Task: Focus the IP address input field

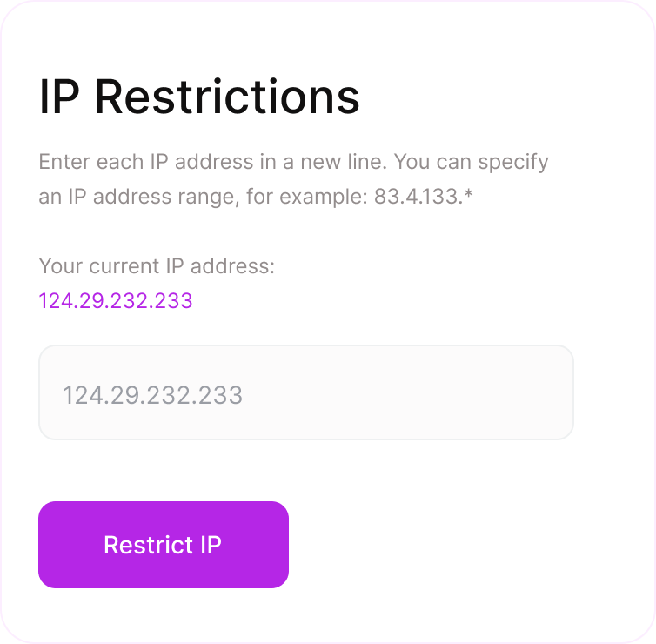Action: pyautogui.click(x=305, y=392)
